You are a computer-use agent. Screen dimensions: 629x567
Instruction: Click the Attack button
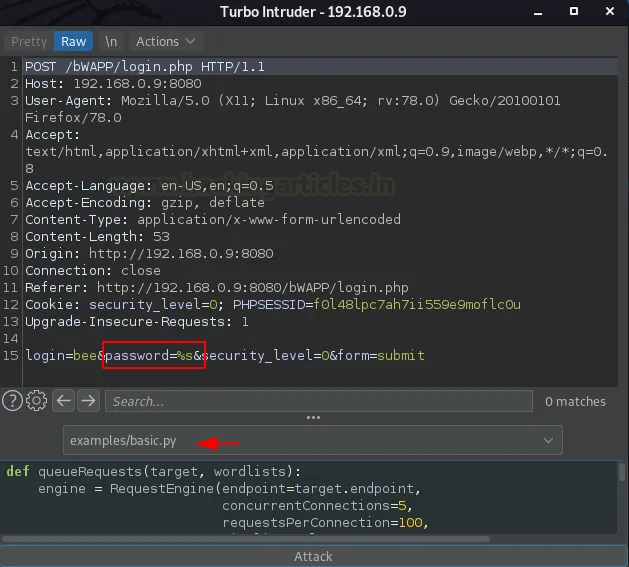click(314, 556)
